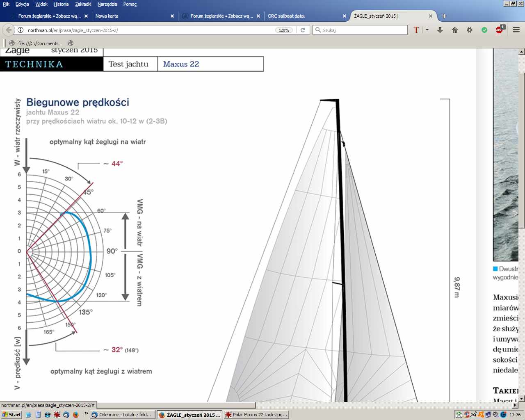Click the Thunderbird quick launch icon
Image resolution: width=525 pixels, height=420 pixels.
(66, 415)
